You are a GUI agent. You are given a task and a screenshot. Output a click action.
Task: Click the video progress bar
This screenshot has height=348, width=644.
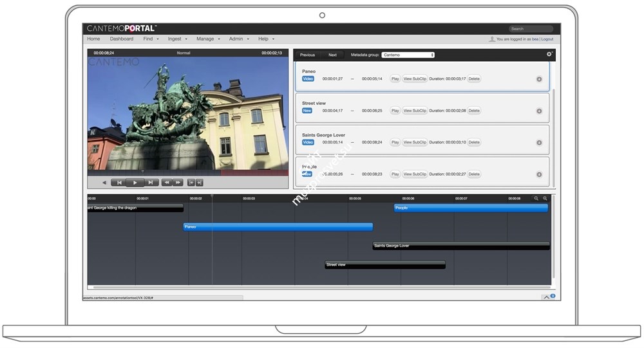[x=187, y=173]
